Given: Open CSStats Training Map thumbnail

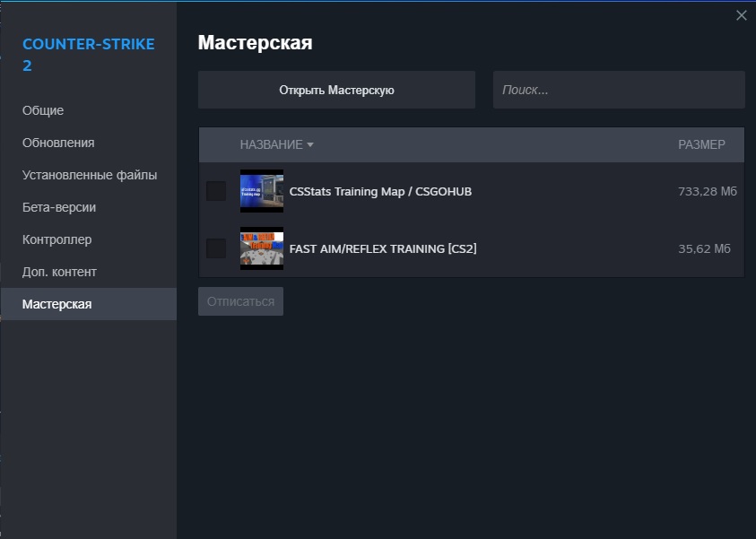Looking at the screenshot, I should tap(262, 191).
